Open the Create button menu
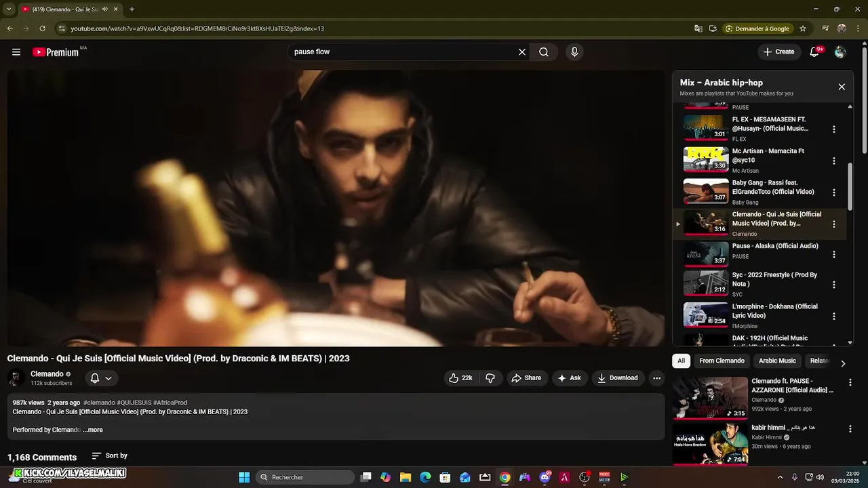The height and width of the screenshot is (488, 868). [778, 52]
